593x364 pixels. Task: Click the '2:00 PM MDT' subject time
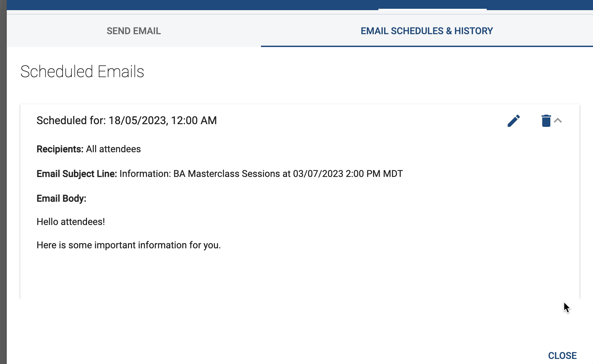(374, 174)
